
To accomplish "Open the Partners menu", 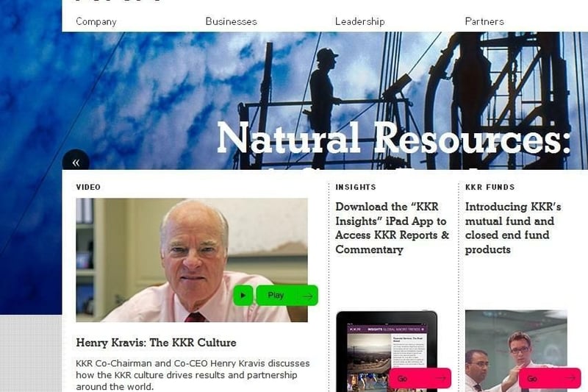I will (484, 21).
